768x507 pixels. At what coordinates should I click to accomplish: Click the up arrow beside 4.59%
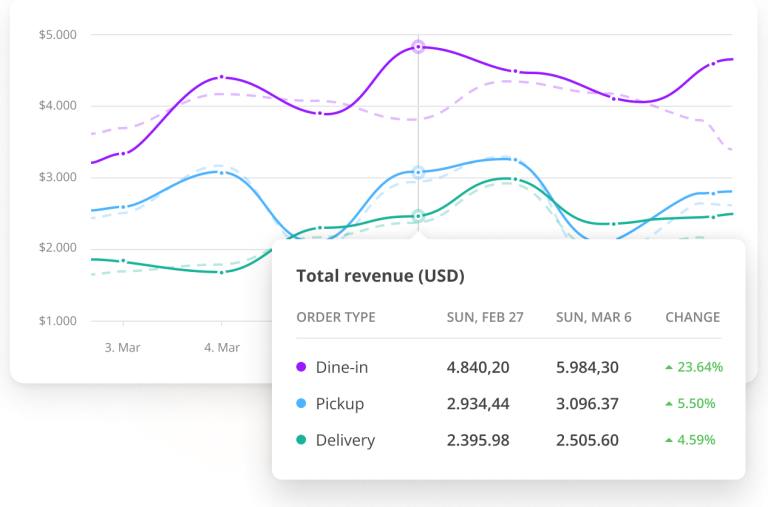pos(668,440)
